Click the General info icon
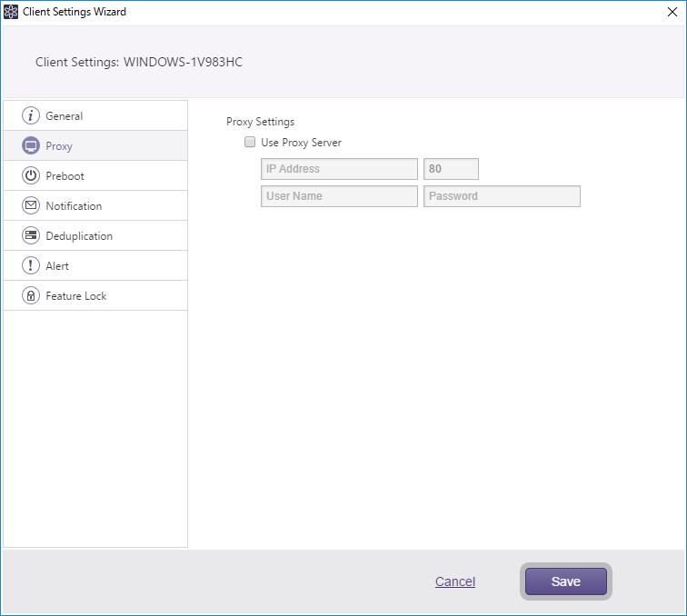 pos(31,115)
